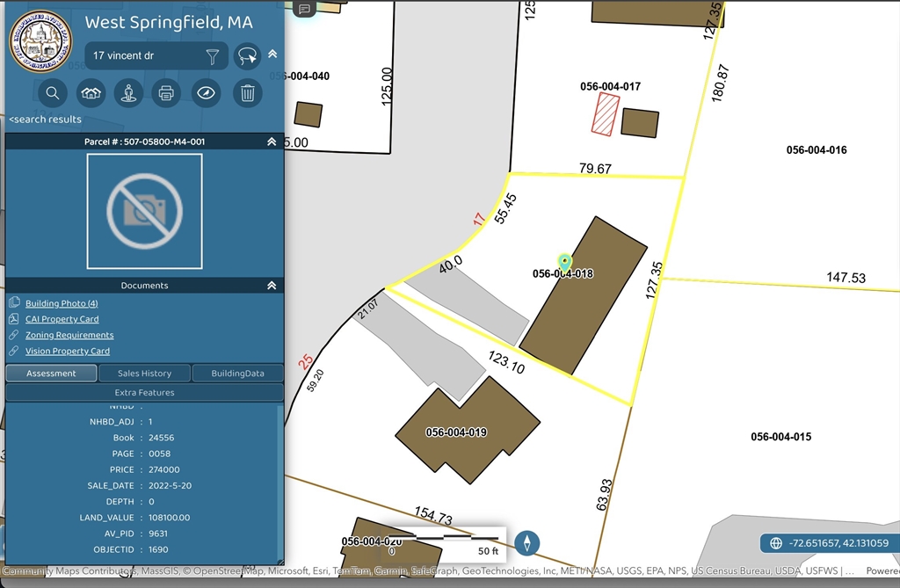
Task: Open the Building Photo (4) link
Action: [62, 303]
